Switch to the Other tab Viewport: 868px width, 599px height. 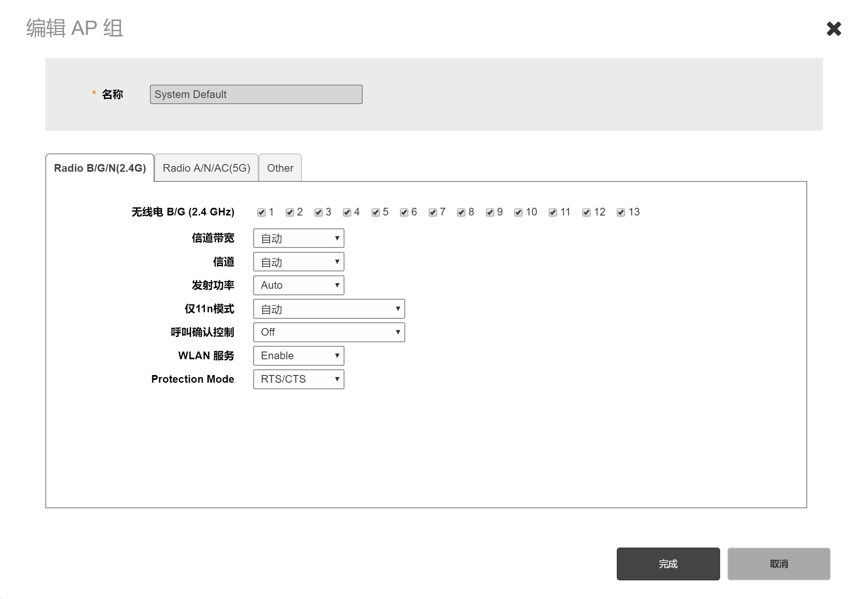tap(280, 168)
